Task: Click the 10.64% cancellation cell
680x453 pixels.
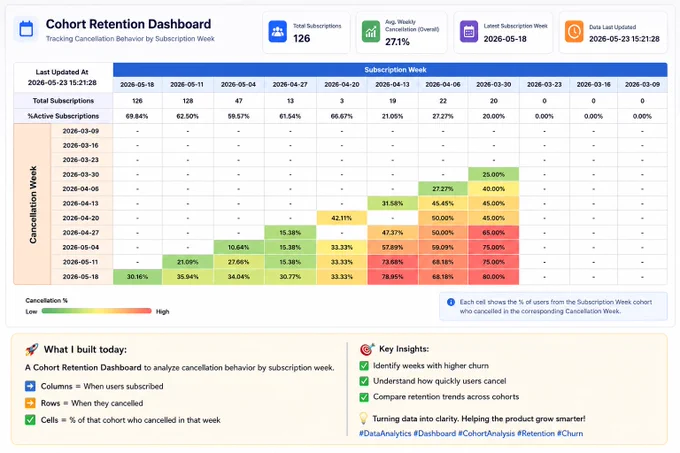Action: pos(239,247)
